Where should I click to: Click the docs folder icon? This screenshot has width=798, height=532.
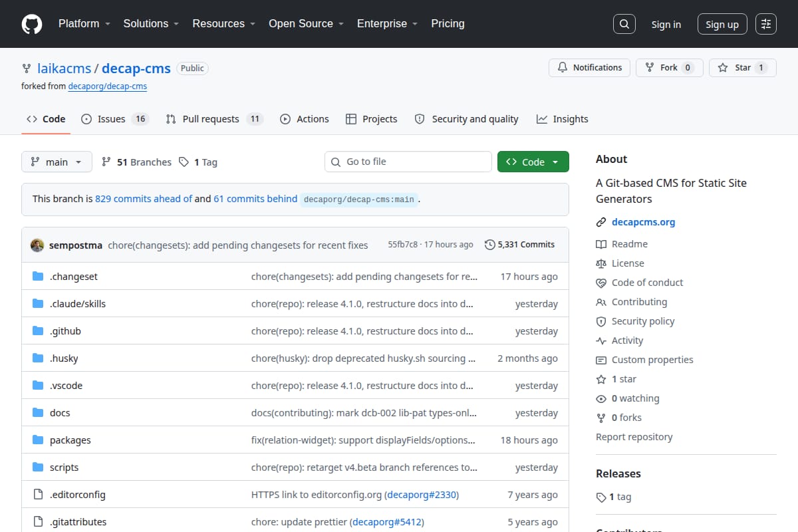pos(38,413)
